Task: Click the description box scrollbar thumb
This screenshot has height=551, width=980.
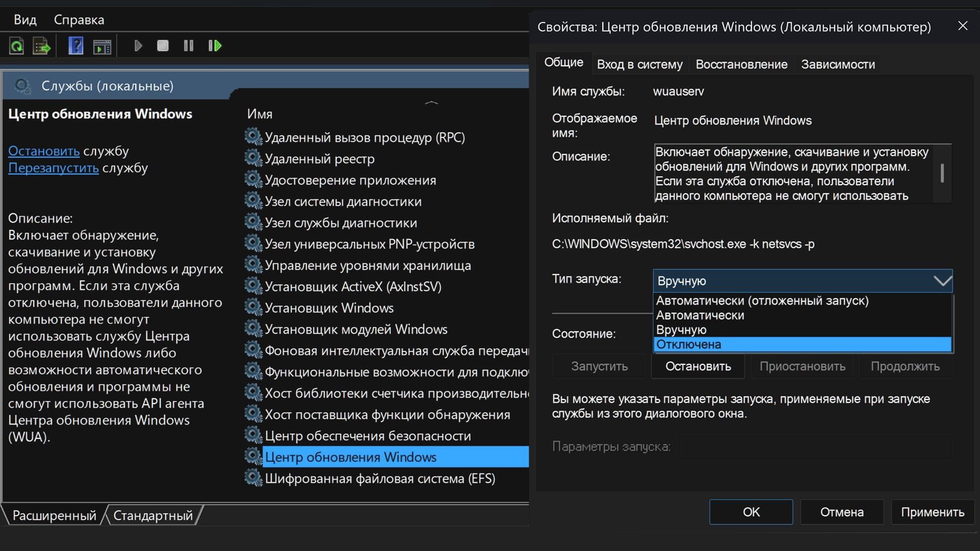Action: point(942,173)
